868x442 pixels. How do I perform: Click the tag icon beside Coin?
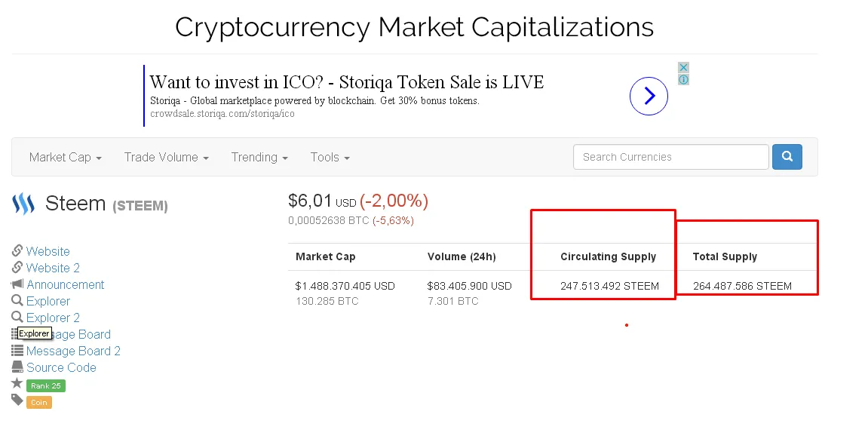[17, 400]
